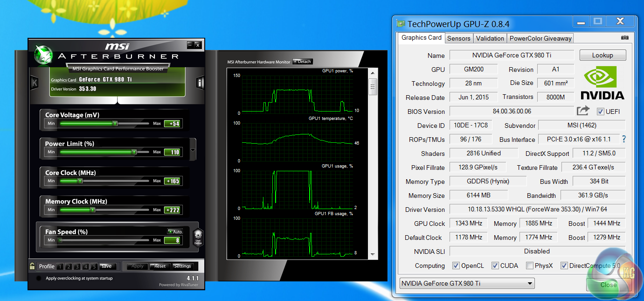Click the Core Clock +165 value field

coord(172,181)
